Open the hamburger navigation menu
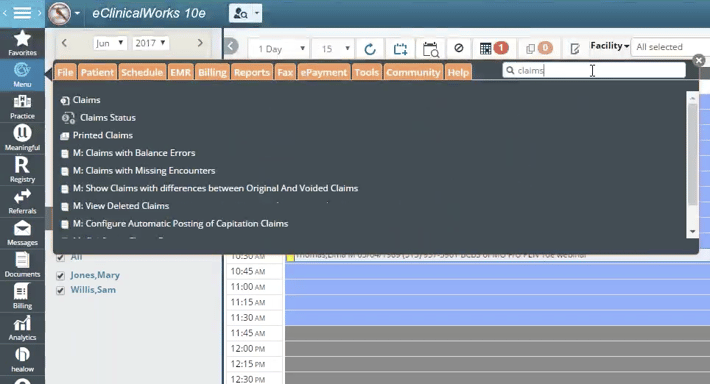 click(22, 13)
